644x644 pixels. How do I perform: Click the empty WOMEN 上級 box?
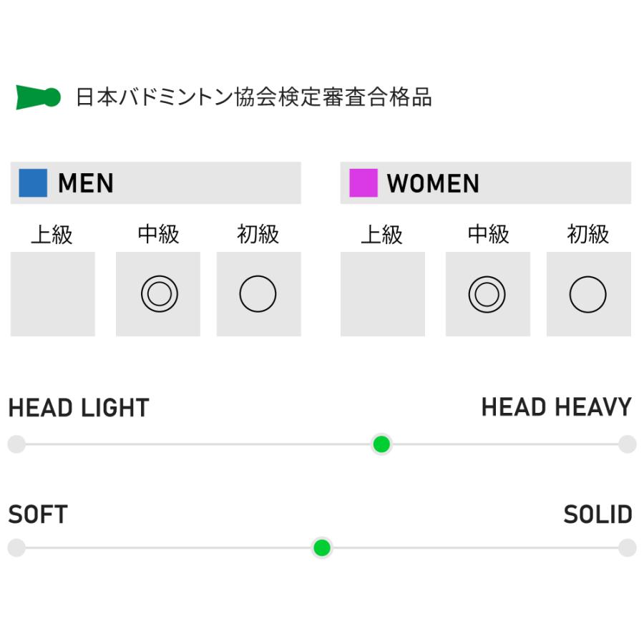383,294
